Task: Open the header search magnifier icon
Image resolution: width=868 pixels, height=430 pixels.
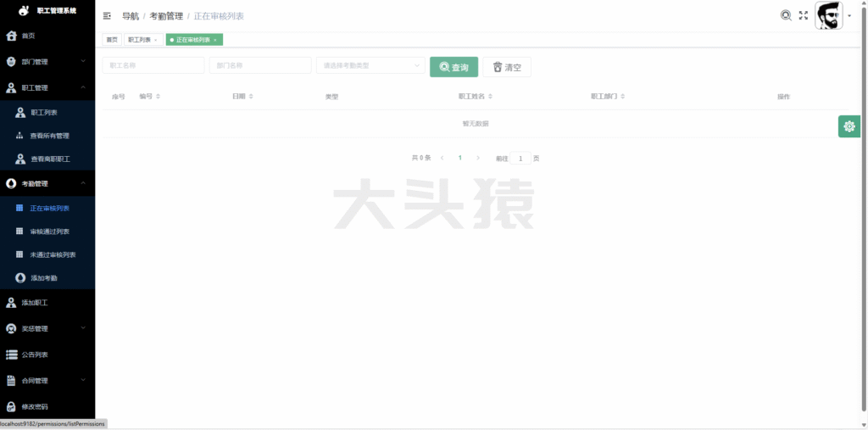Action: [x=786, y=15]
